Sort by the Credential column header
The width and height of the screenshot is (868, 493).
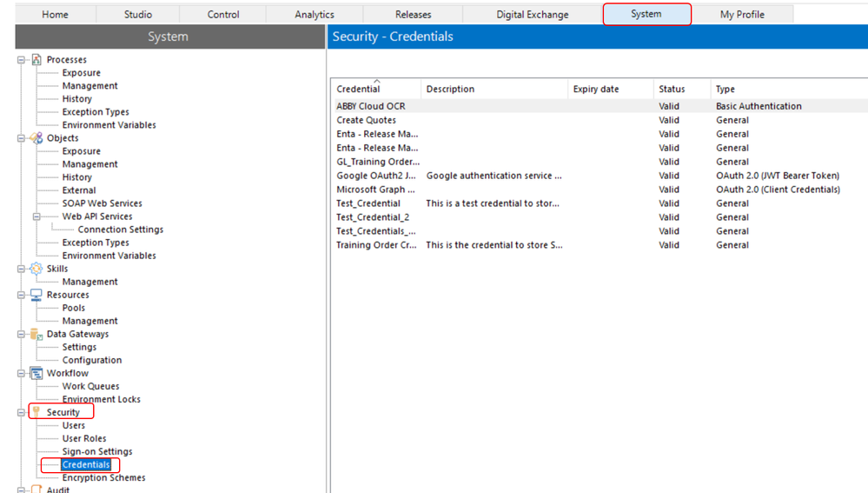pos(358,89)
